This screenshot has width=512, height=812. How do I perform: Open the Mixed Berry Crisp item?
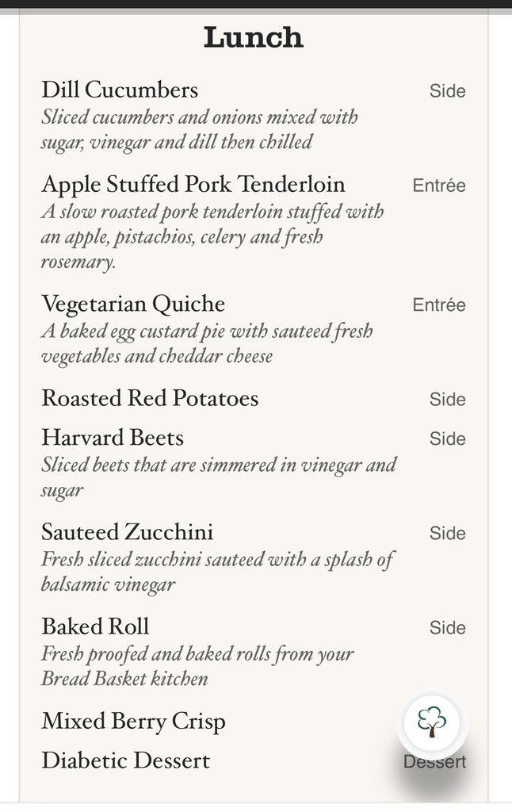click(134, 722)
